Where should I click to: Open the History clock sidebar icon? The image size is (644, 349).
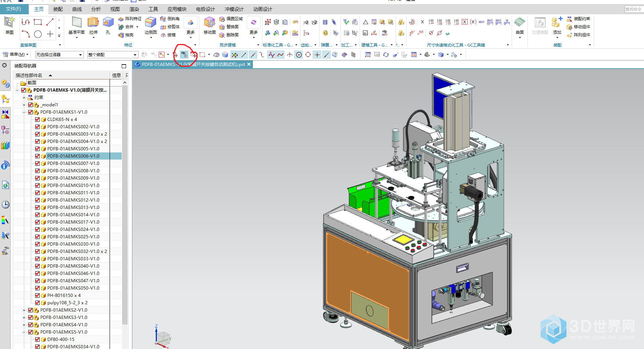tap(5, 205)
